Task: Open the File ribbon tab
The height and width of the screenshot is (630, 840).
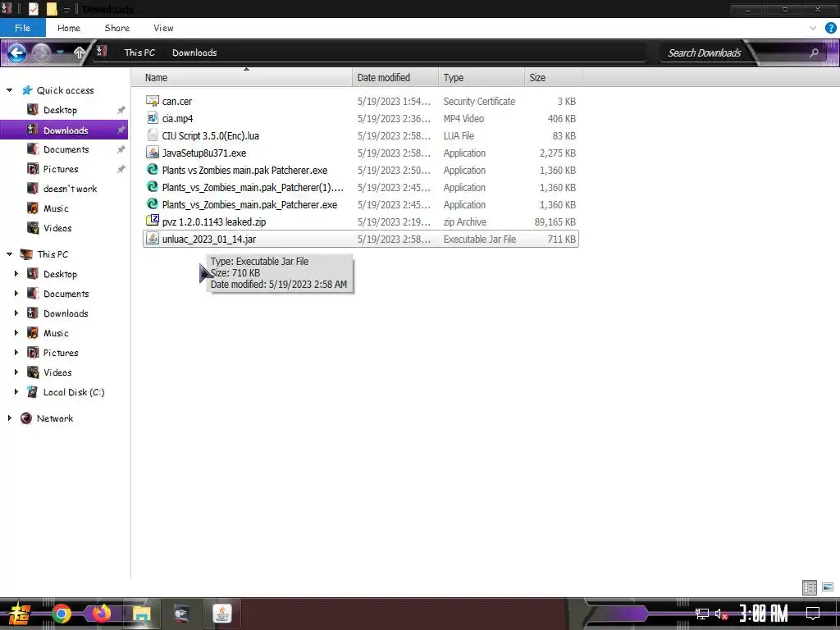Action: click(22, 28)
